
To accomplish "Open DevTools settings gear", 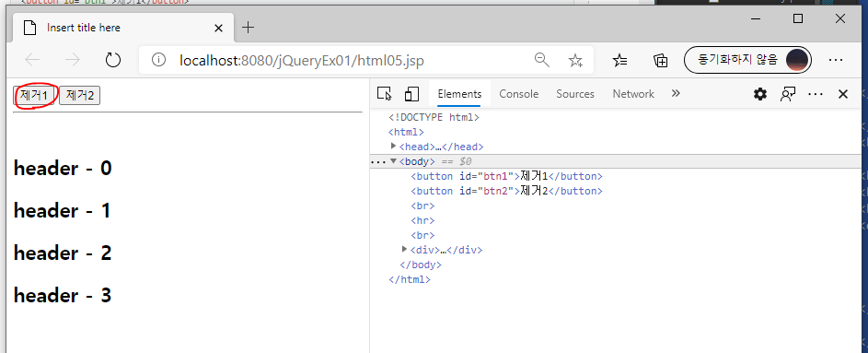I will pyautogui.click(x=760, y=94).
